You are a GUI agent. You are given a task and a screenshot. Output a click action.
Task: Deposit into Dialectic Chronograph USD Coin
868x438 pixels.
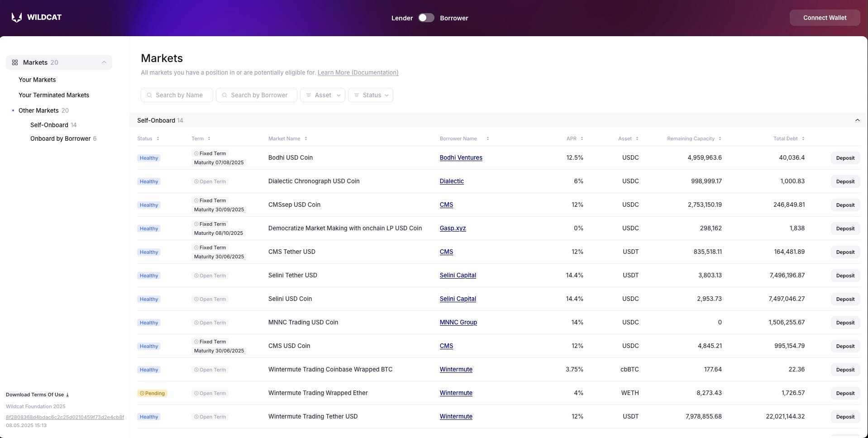[845, 181]
